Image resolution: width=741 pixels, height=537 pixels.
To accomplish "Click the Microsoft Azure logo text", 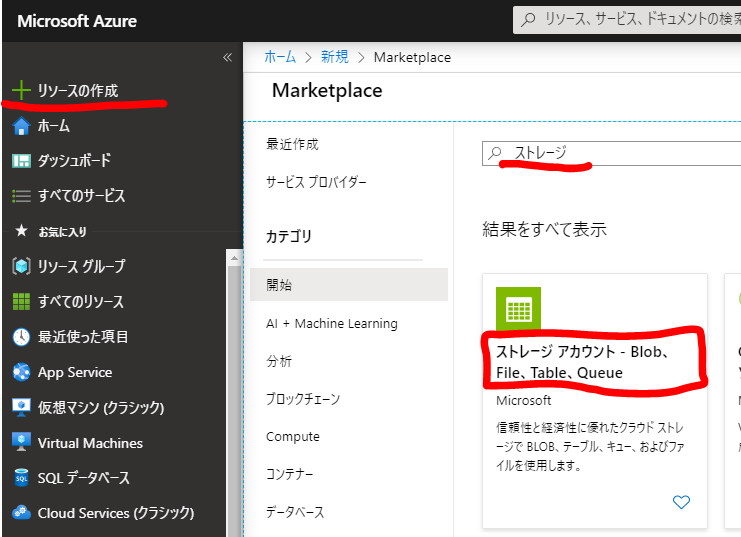I will tap(77, 21).
